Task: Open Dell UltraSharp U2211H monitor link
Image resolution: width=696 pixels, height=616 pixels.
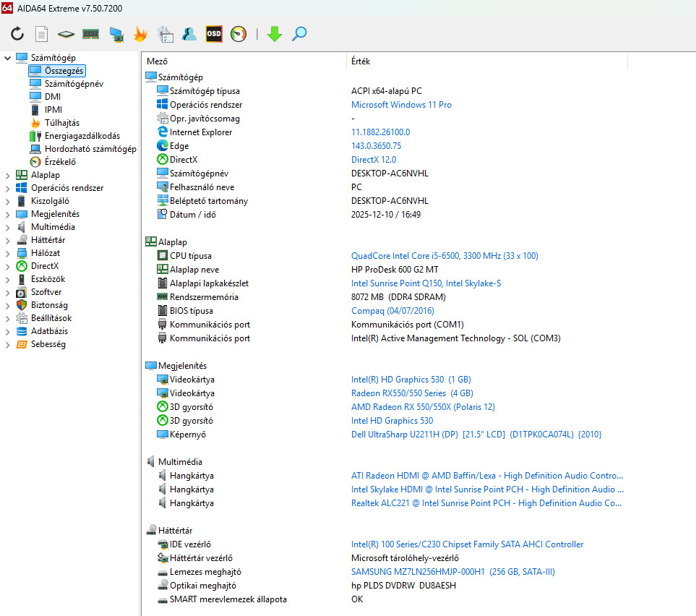Action: (x=476, y=435)
